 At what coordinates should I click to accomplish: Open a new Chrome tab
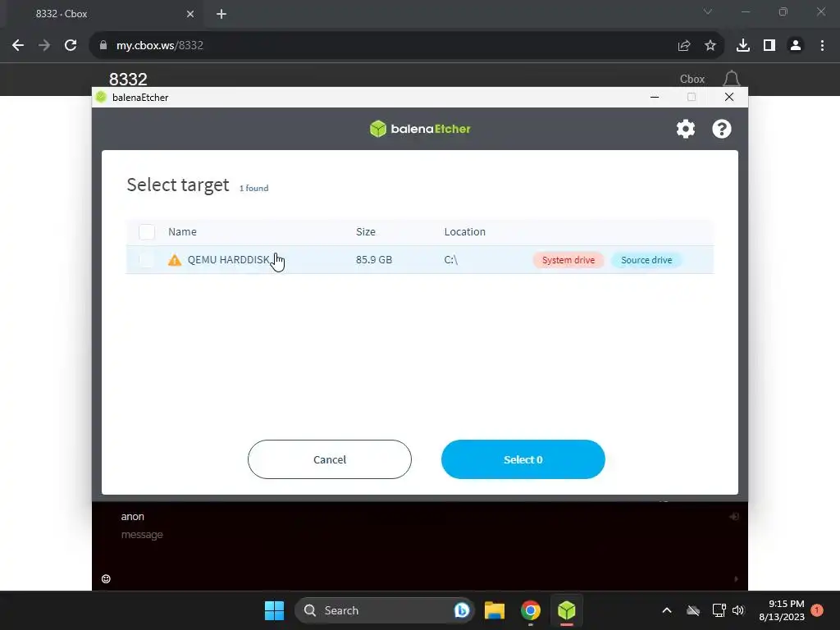pos(221,14)
